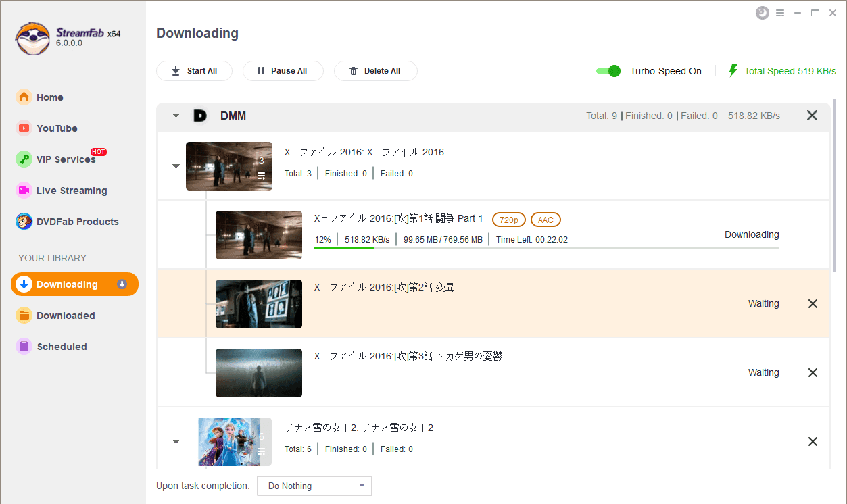Image resolution: width=847 pixels, height=504 pixels.
Task: Click the X-ファイル 2016 series title text
Action: point(364,152)
